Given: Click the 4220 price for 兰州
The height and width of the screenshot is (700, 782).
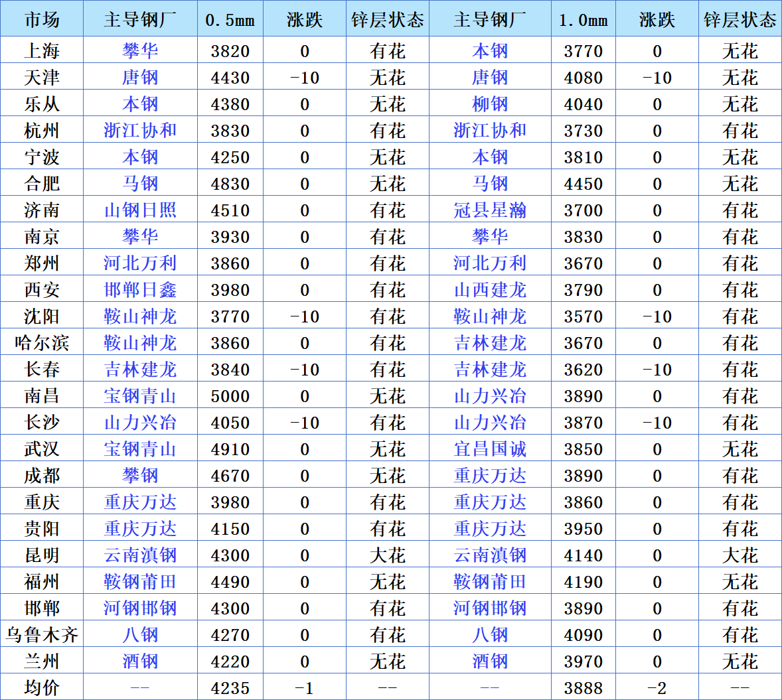Looking at the screenshot, I should click(230, 661).
